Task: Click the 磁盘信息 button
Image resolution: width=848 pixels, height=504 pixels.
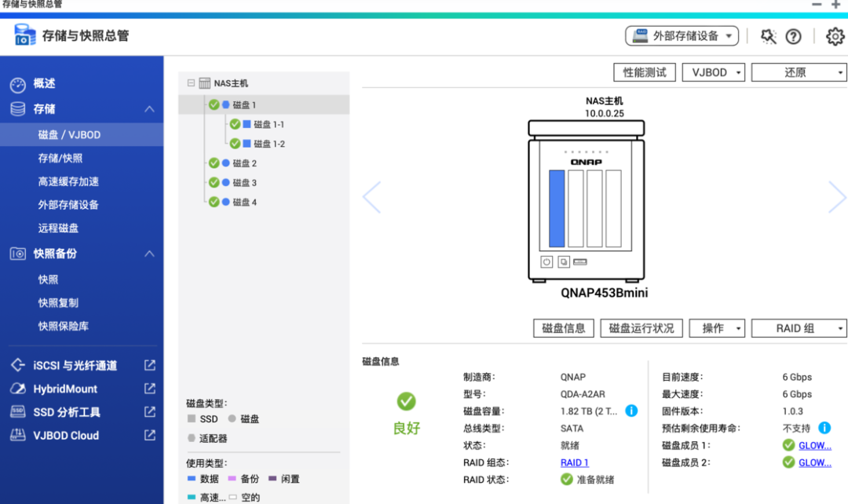Action: pyautogui.click(x=564, y=328)
